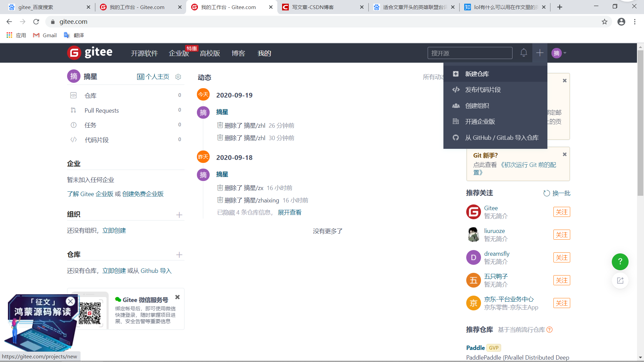Viewport: 644px width, 362px height.
Task: Click the Gitee logo
Action: pos(90,53)
